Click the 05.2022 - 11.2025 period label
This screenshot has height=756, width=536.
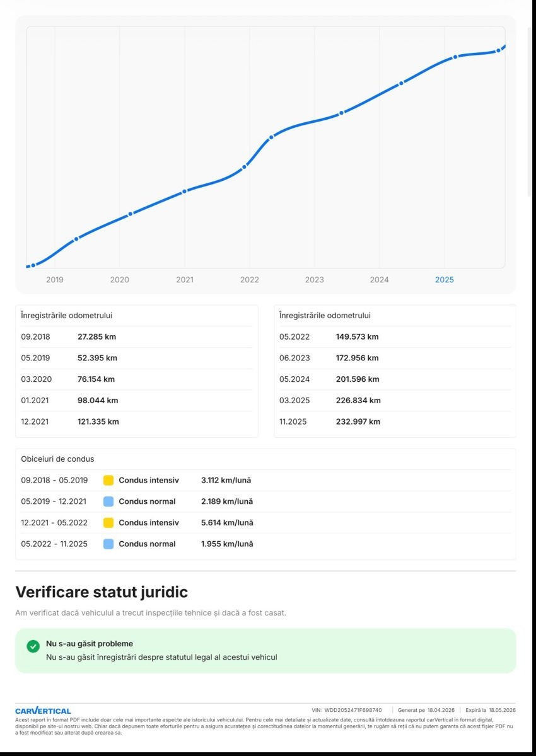pyautogui.click(x=54, y=544)
